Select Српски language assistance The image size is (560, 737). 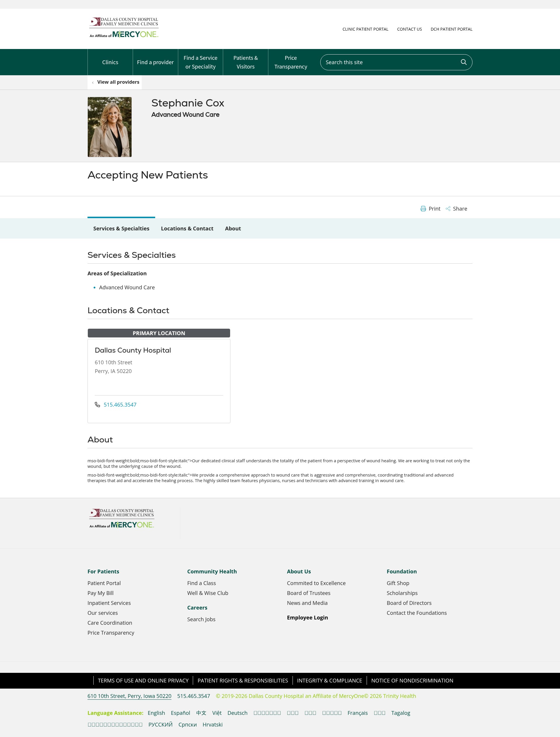[x=187, y=724]
